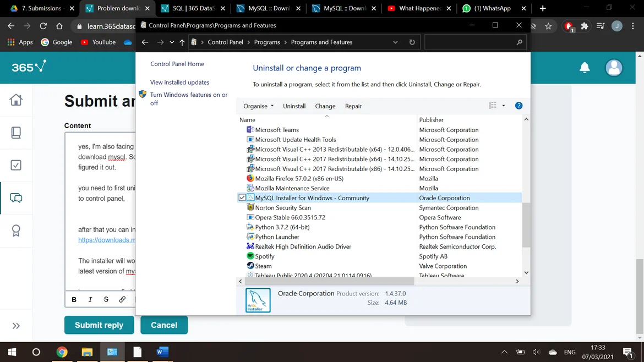The height and width of the screenshot is (362, 644).
Task: Click the notification bell icon
Action: [x=585, y=68]
